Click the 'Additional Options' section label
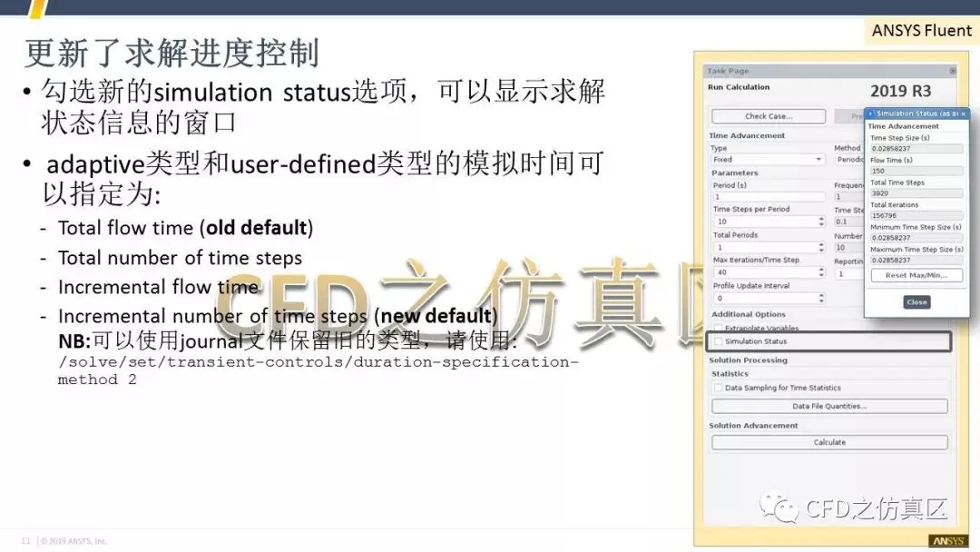The height and width of the screenshot is (552, 980). click(748, 314)
